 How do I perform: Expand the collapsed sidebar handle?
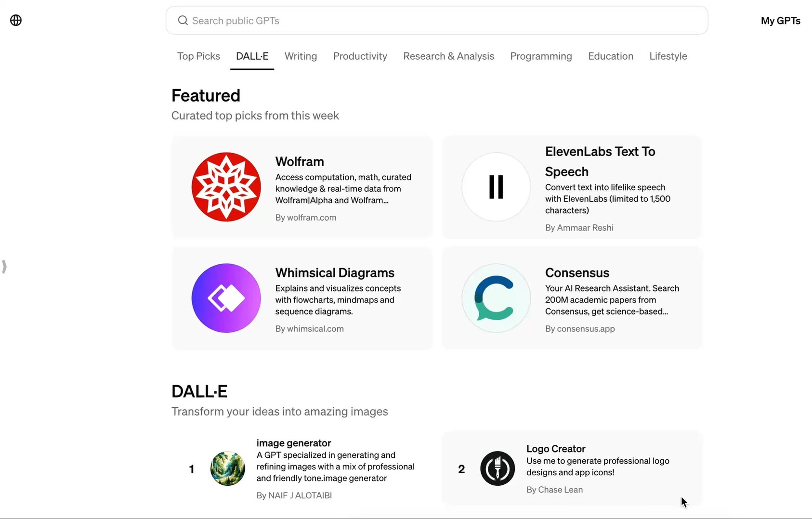[x=4, y=267]
